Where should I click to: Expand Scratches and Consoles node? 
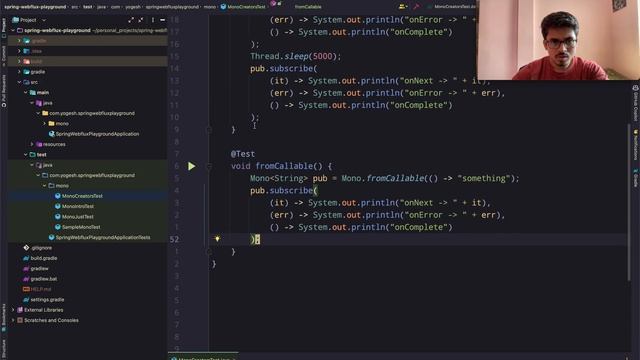13,320
